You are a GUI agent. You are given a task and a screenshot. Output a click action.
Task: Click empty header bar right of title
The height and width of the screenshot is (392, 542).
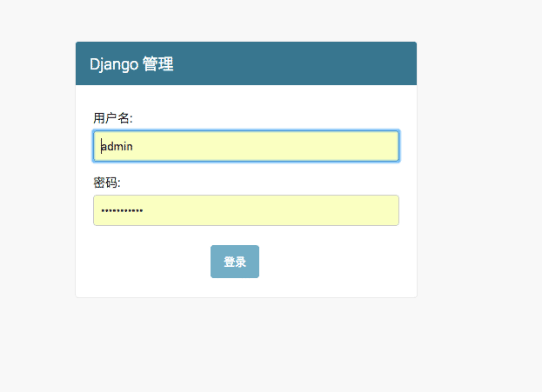(x=304, y=64)
